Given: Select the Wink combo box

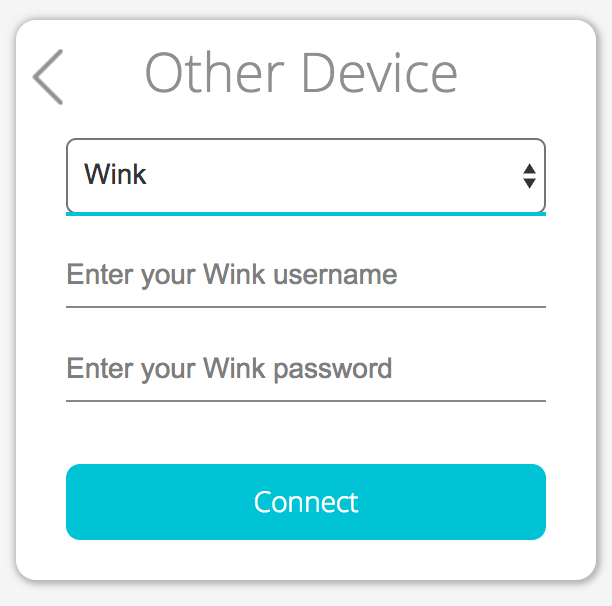Looking at the screenshot, I should pyautogui.click(x=305, y=176).
